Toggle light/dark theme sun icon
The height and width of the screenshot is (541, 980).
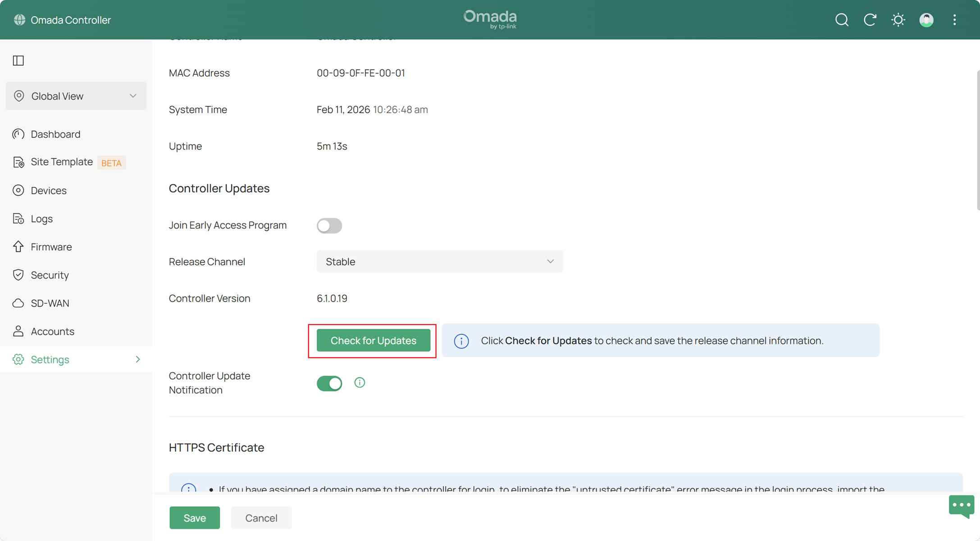(898, 20)
